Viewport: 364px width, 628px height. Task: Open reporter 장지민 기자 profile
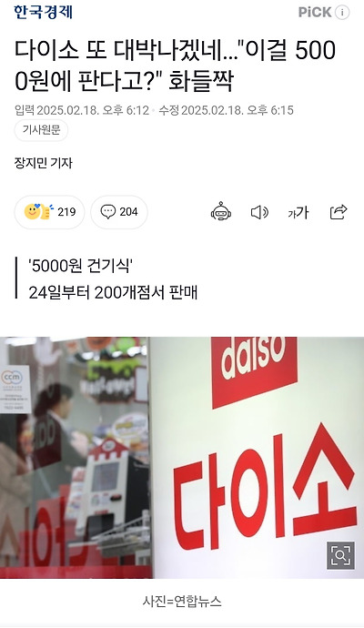click(x=44, y=163)
